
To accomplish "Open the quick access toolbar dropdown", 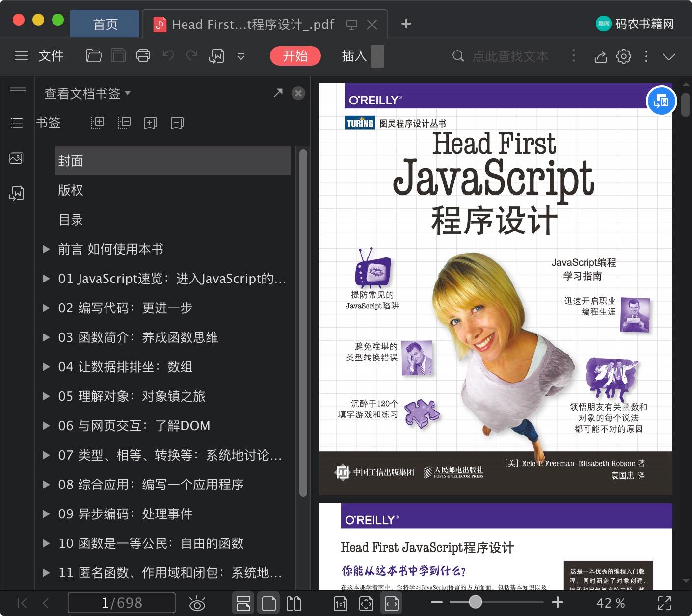I will [241, 56].
